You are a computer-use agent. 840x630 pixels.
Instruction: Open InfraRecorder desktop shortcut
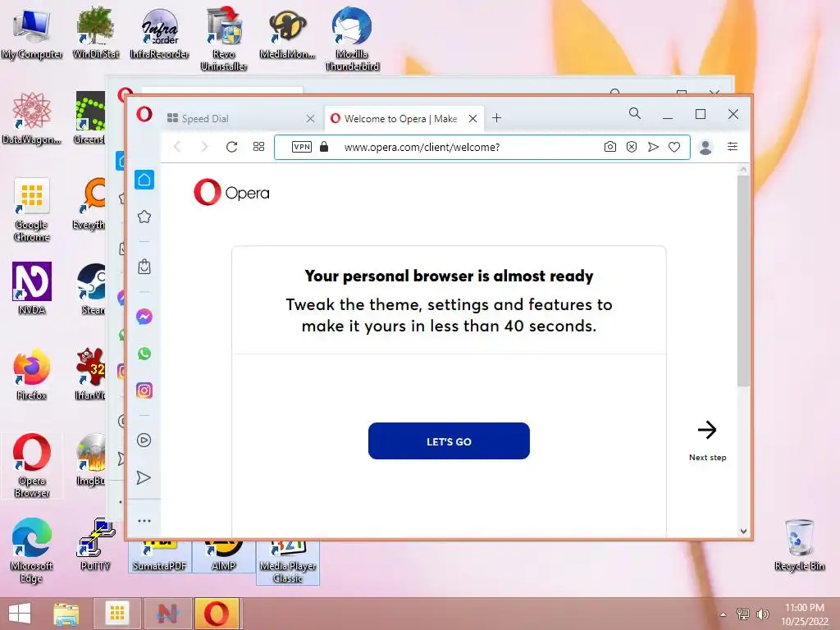point(159,33)
